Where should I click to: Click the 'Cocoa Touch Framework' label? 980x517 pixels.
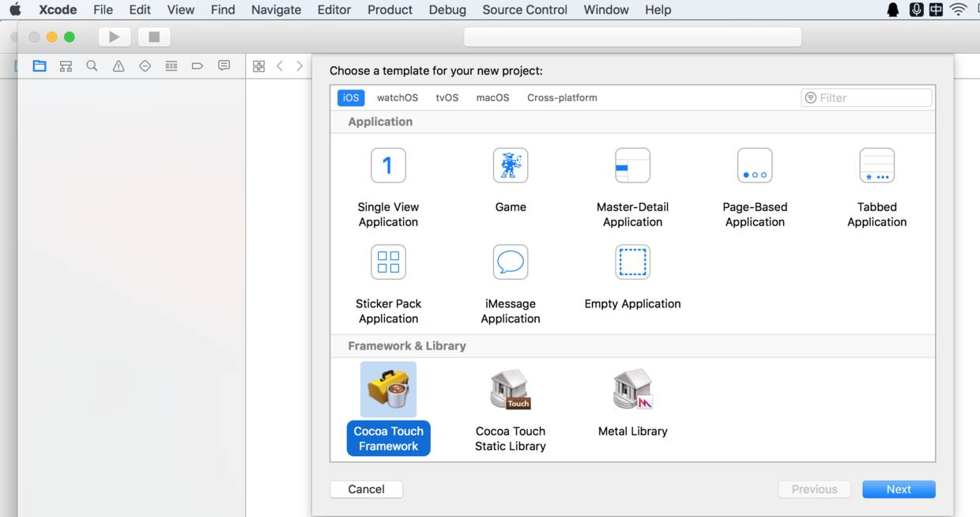388,439
